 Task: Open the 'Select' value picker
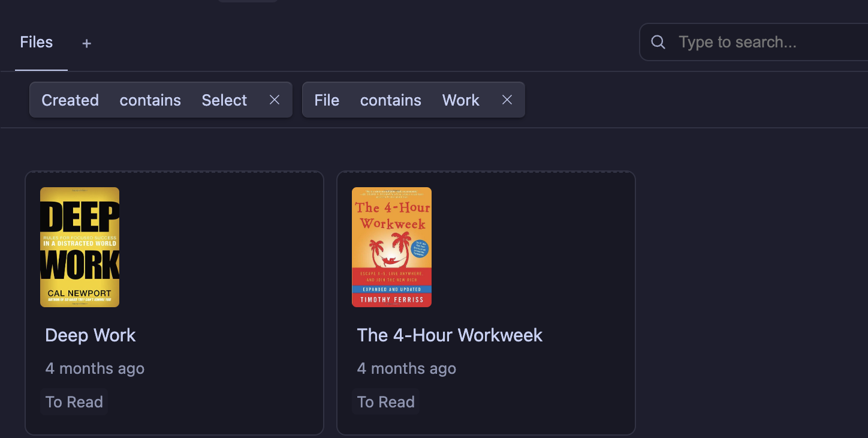224,100
